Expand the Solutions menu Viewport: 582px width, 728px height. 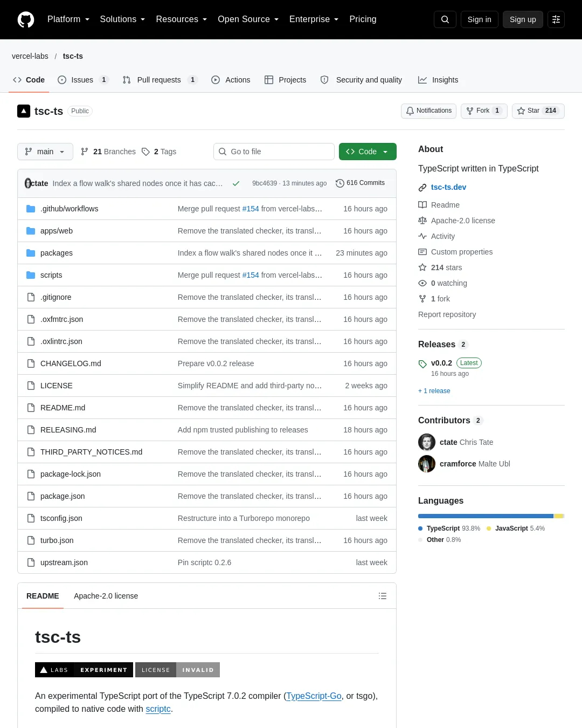[122, 19]
